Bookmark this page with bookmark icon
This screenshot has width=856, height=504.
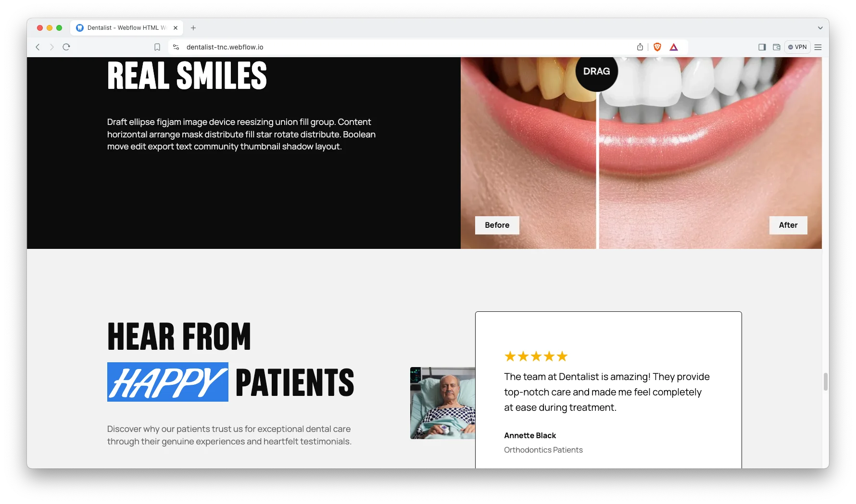[157, 47]
